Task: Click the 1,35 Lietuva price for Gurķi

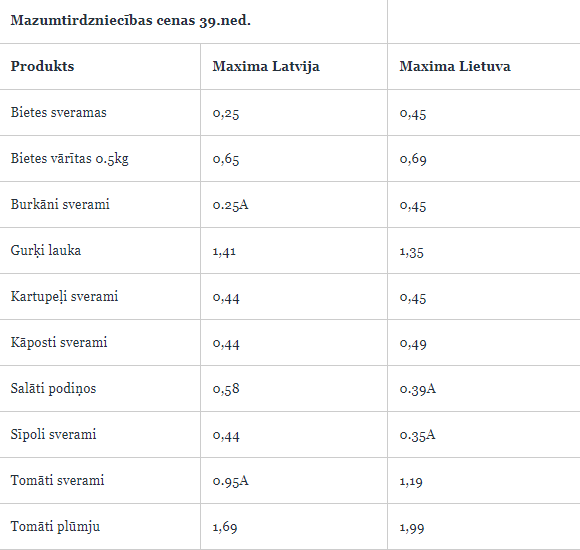Action: pyautogui.click(x=411, y=252)
